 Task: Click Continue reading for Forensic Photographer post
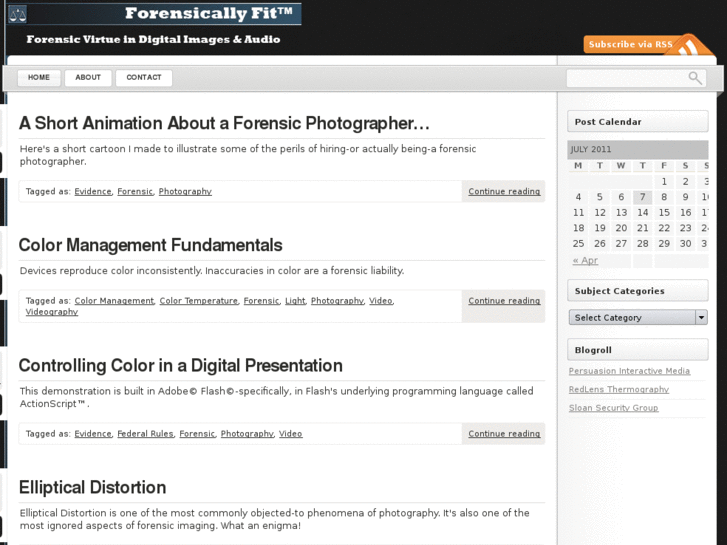coord(504,191)
